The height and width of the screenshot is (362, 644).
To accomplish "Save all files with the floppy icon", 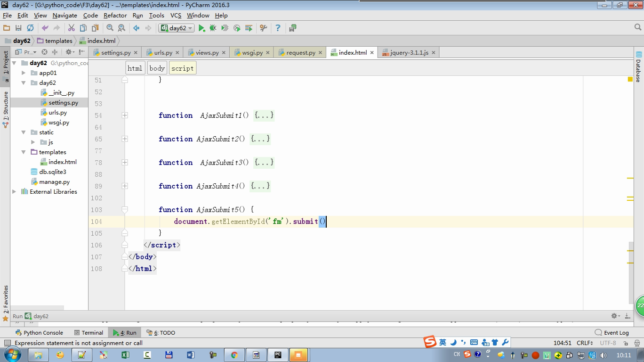I will 18,28.
